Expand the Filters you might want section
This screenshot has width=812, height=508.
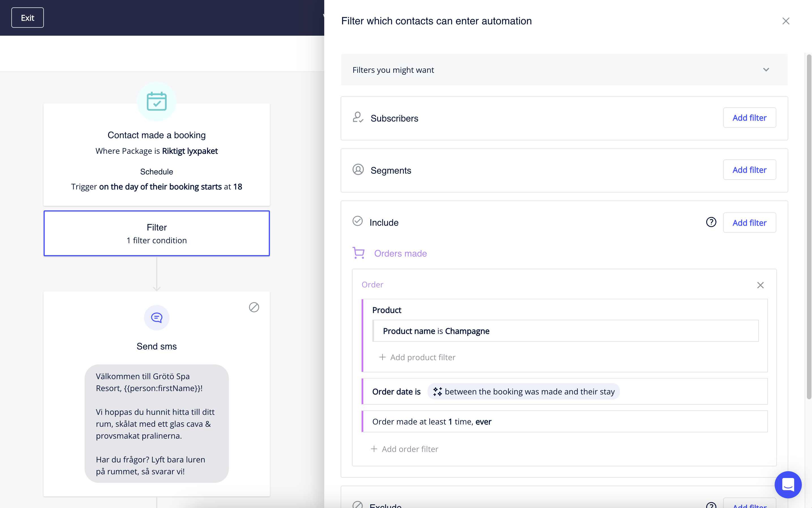coord(766,70)
